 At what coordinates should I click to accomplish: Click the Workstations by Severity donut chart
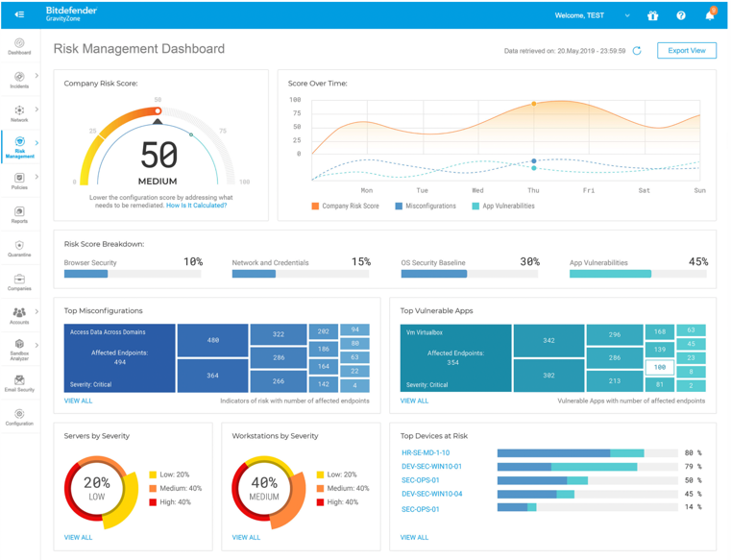269,493
